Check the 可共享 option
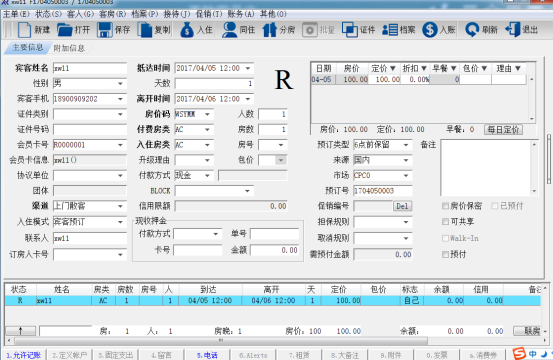Screen dimensions: 553x360 click(x=445, y=221)
